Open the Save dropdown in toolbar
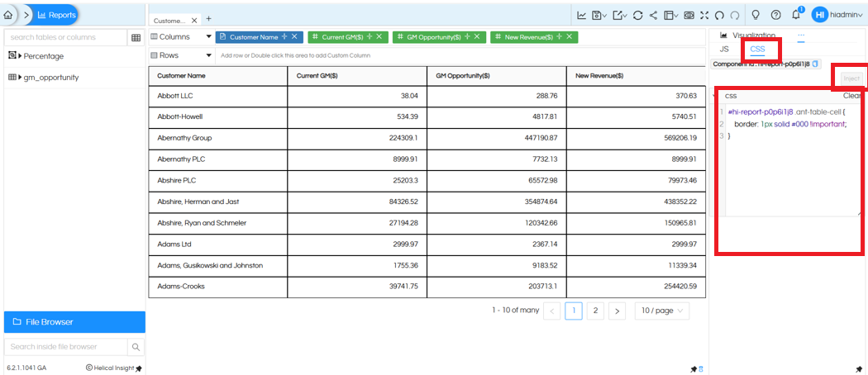Screen dimensions: 868x375 pos(599,16)
